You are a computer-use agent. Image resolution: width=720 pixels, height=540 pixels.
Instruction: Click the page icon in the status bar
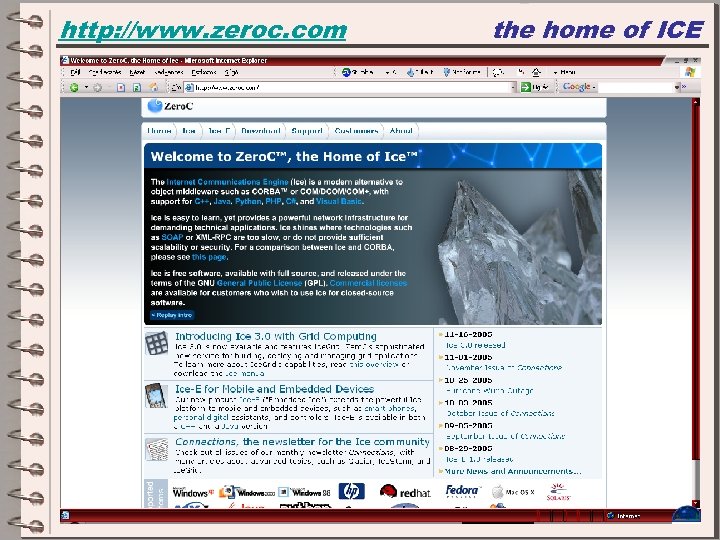[65, 515]
